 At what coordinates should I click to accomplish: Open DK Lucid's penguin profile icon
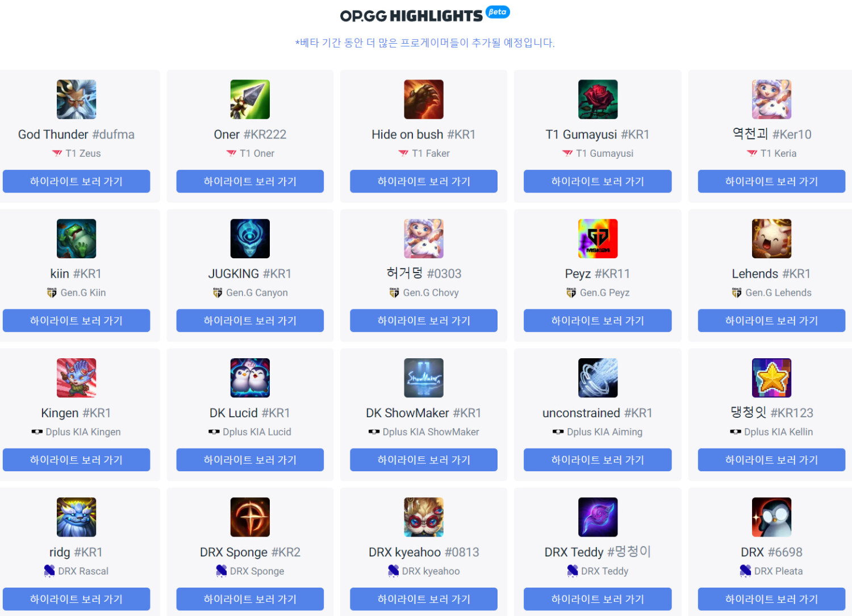coord(250,378)
